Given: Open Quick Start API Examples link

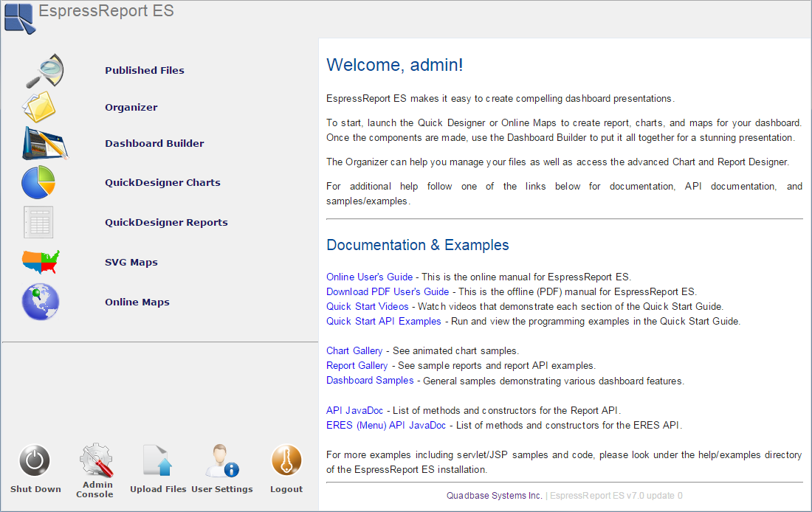Looking at the screenshot, I should coord(384,321).
